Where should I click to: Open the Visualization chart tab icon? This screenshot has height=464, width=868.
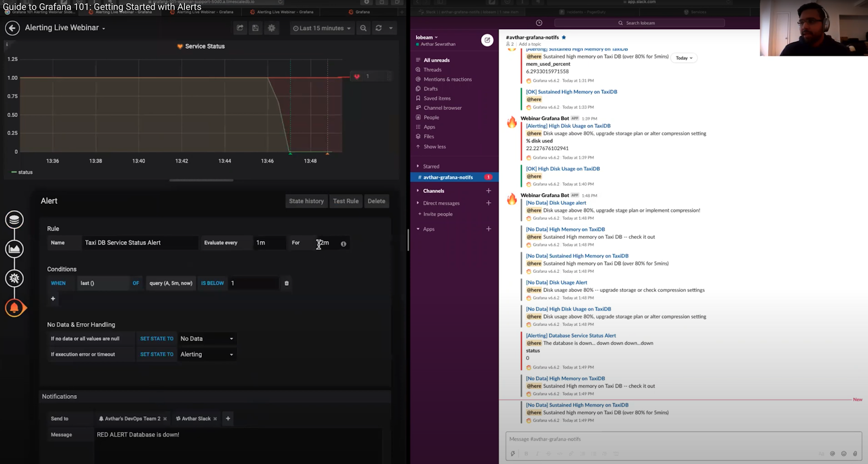(15, 249)
